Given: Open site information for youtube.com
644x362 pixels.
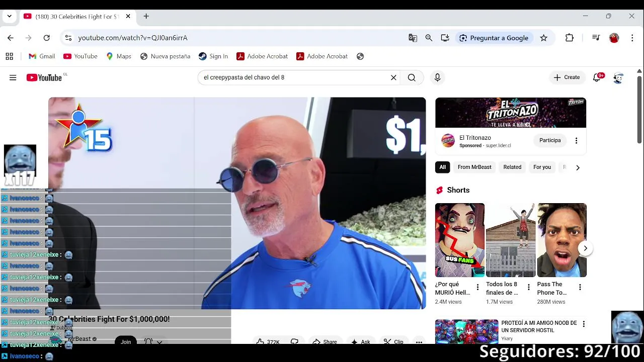Looking at the screenshot, I should (68, 38).
